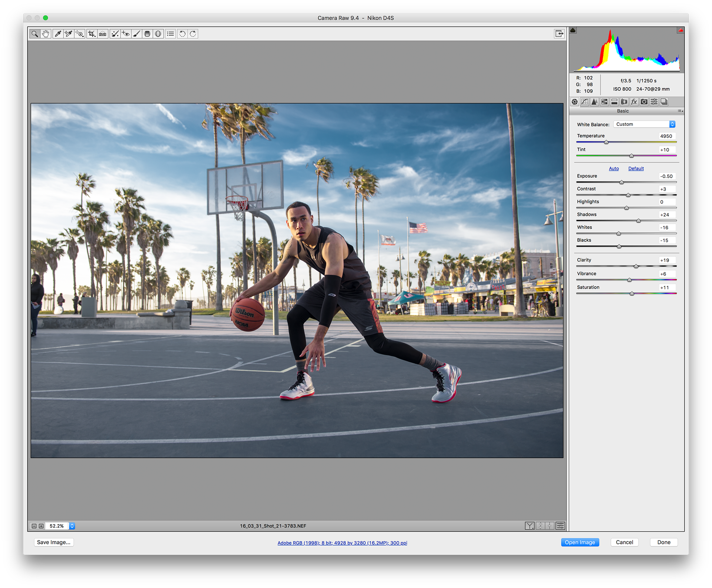Toggle shadow clipping warning in histogram
Viewport: 712px width, 588px height.
point(573,30)
